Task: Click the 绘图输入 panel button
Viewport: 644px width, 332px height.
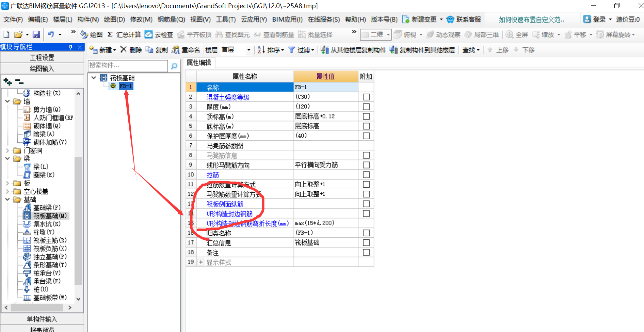Action: 42,68
